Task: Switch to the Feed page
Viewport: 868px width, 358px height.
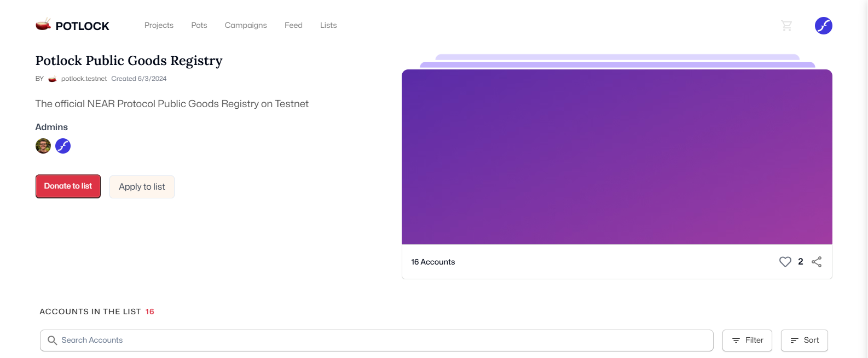Action: (x=293, y=25)
